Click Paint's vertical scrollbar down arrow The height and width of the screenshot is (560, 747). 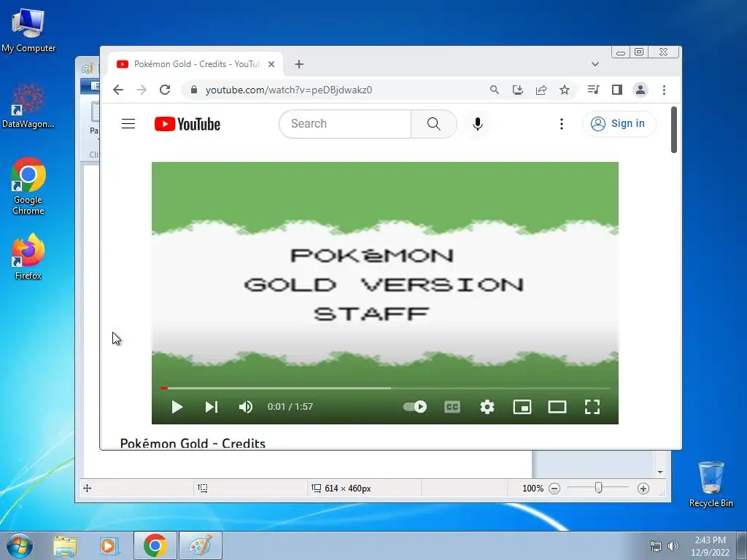click(x=660, y=472)
